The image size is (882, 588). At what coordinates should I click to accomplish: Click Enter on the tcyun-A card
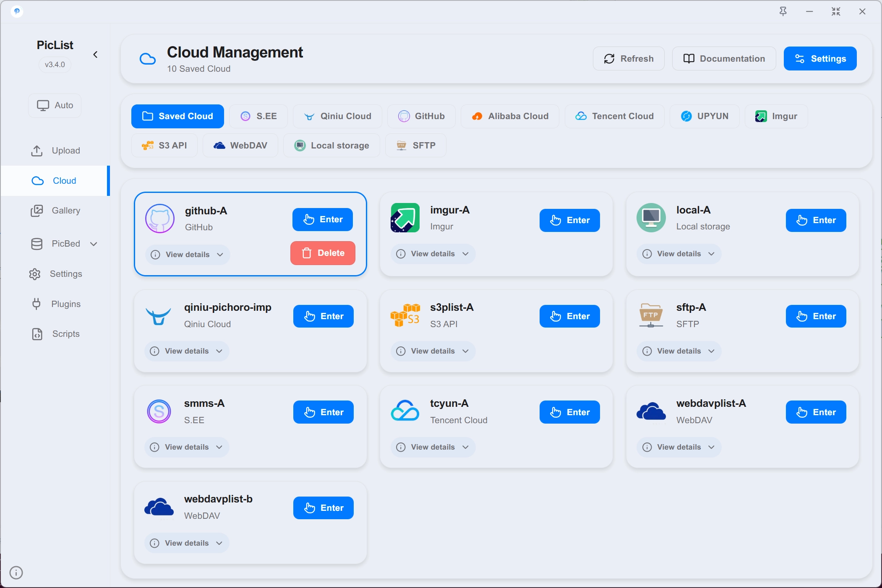[x=569, y=412]
